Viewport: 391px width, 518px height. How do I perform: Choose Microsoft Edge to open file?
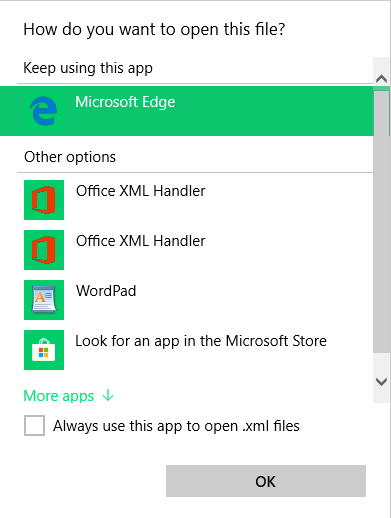(187, 111)
